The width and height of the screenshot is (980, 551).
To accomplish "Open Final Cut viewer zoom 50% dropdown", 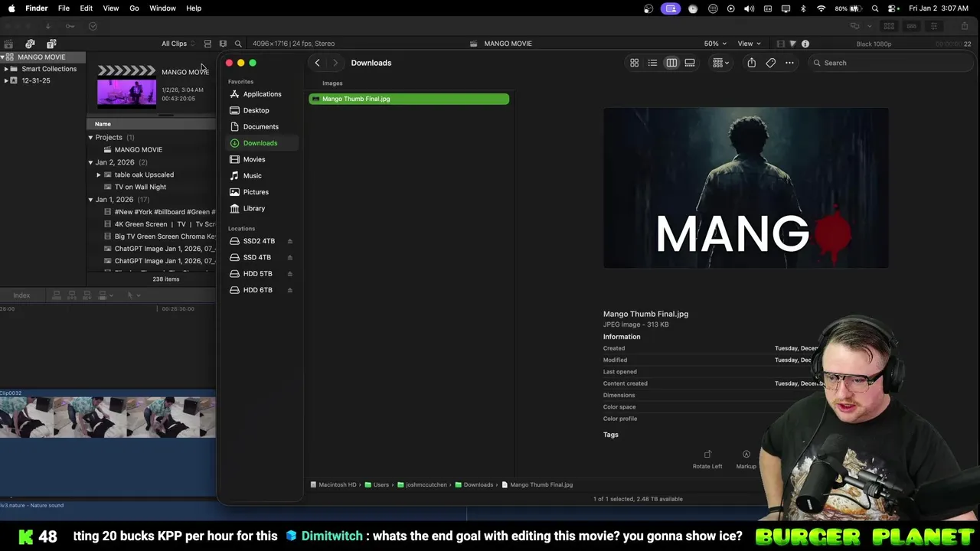I will [715, 44].
